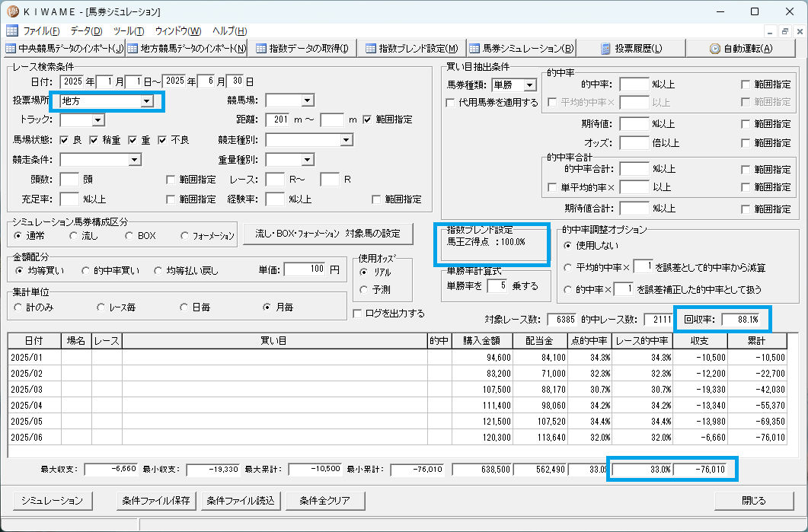Open 投票履歴 calculator icon
The height and width of the screenshot is (532, 808).
pos(606,49)
